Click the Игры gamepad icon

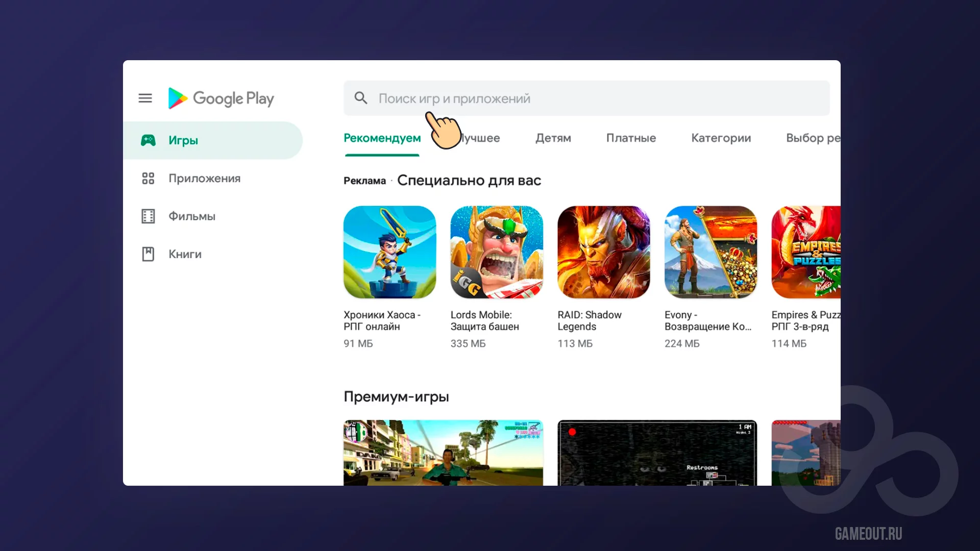point(148,140)
